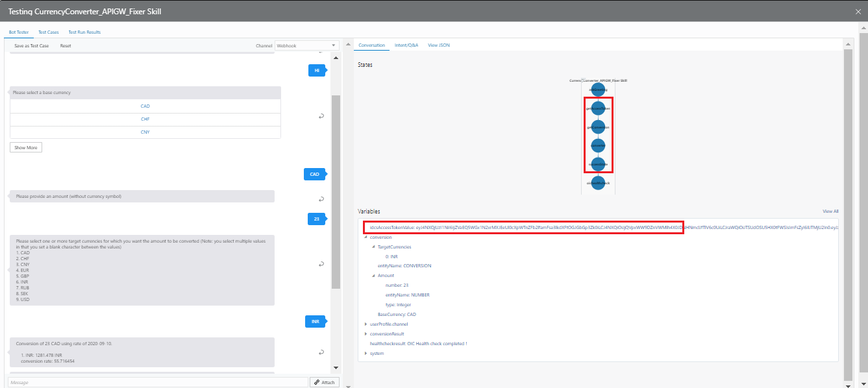Screen dimensions: 868x388
Task: Switch to the Test Cases tab
Action: pos(49,32)
